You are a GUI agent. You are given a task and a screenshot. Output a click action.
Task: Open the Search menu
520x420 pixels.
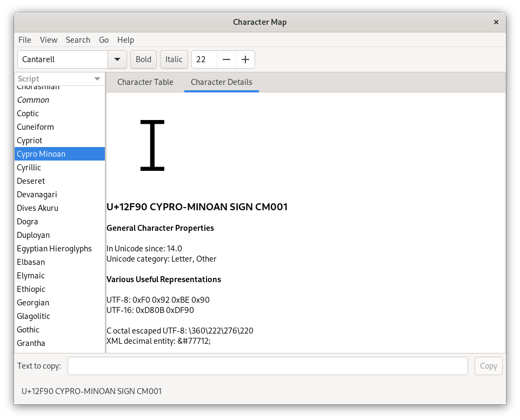pyautogui.click(x=78, y=40)
